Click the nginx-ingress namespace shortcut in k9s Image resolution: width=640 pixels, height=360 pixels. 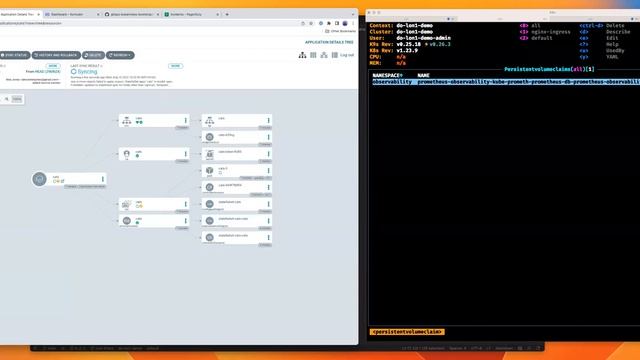tap(550, 31)
